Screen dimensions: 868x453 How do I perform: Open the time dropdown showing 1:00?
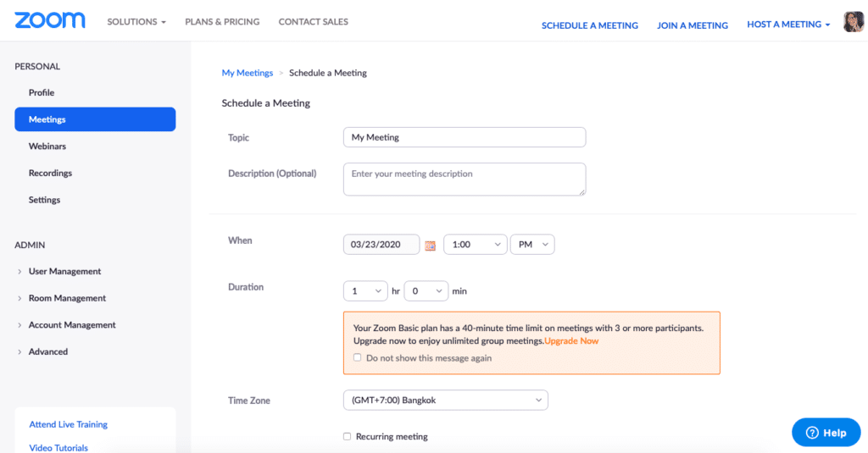(x=475, y=244)
